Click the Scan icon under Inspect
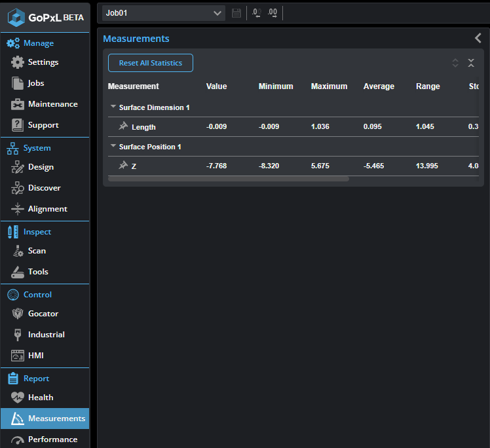This screenshot has width=490, height=448. coord(18,251)
